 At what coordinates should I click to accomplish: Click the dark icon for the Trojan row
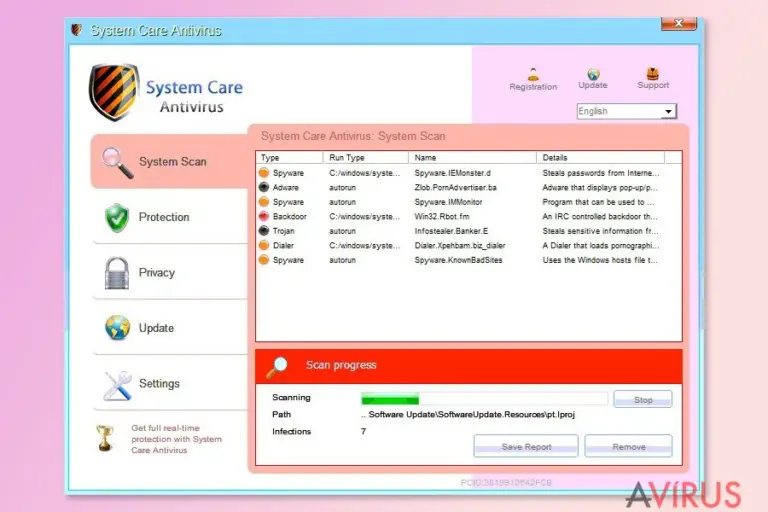(x=264, y=230)
